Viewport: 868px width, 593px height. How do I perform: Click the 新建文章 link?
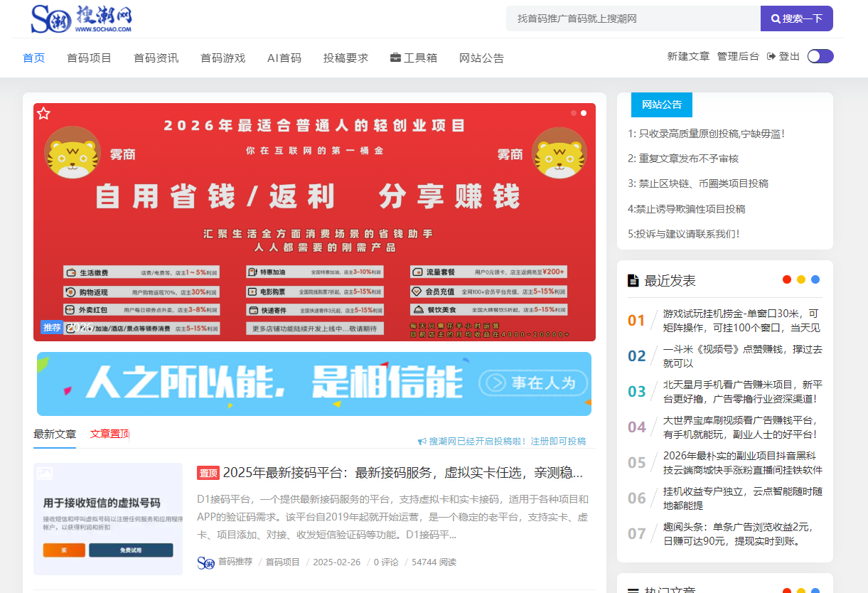pos(687,56)
